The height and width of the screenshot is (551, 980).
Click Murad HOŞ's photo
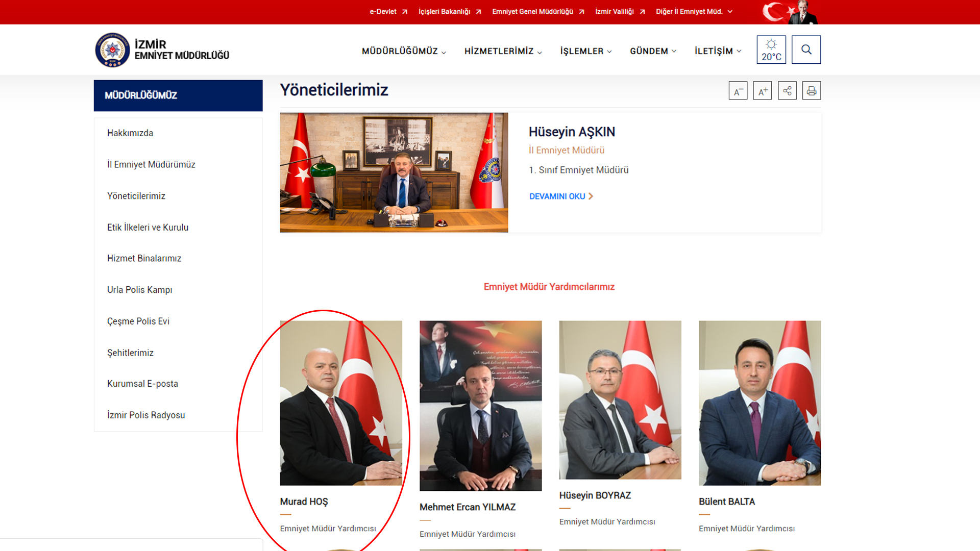point(340,403)
